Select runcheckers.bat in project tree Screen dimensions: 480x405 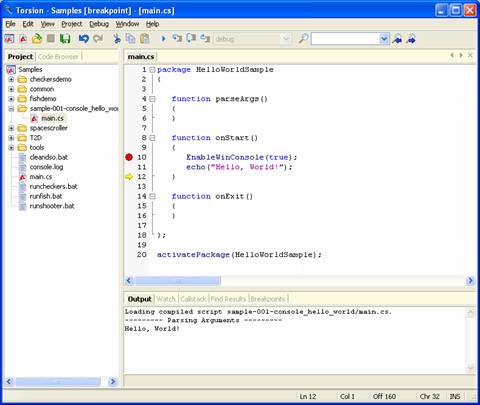53,186
